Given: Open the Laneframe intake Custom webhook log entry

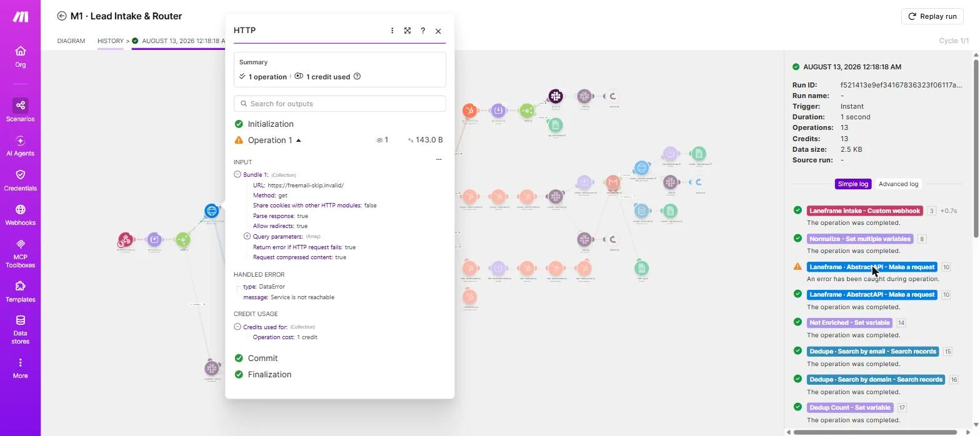Looking at the screenshot, I should pyautogui.click(x=864, y=211).
